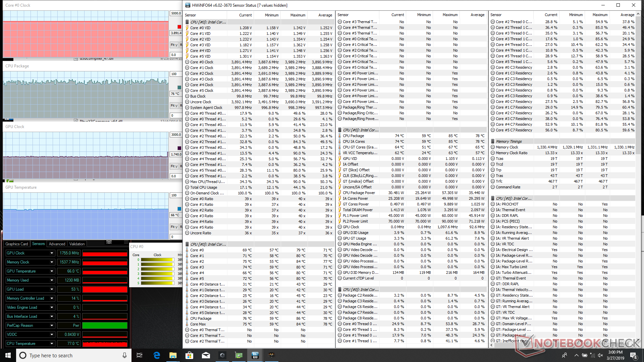Click the GPU-Z screenshot camera icon
Image resolution: width=644 pixels, height=362 pixels.
coord(109,242)
